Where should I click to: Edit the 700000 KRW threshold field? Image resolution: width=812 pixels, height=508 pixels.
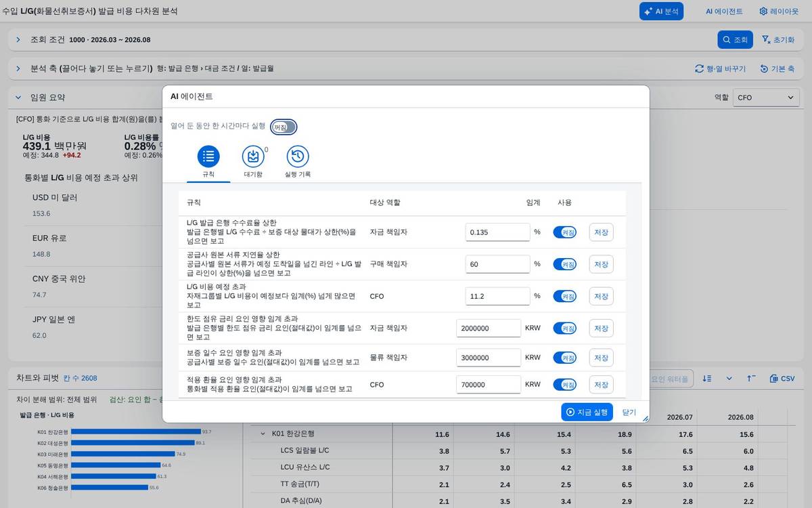[x=489, y=385]
